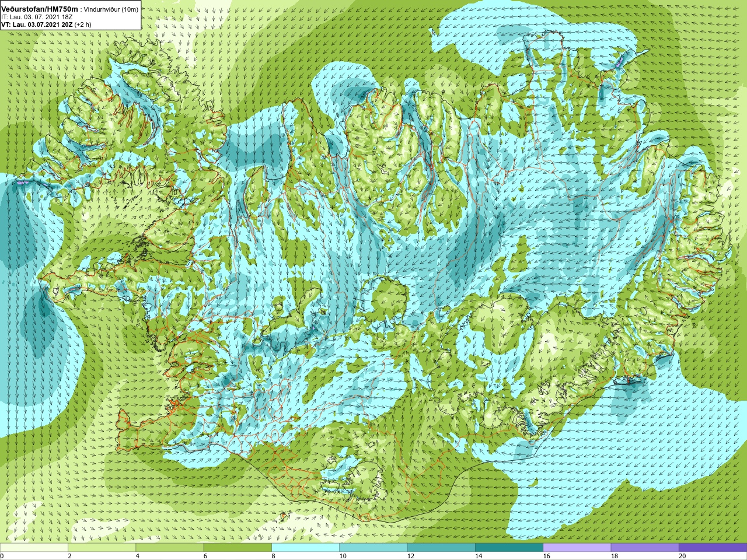Image resolution: width=747 pixels, height=560 pixels.
Task: Click the 8–10 pale cyan legend segment
Action: [305, 548]
